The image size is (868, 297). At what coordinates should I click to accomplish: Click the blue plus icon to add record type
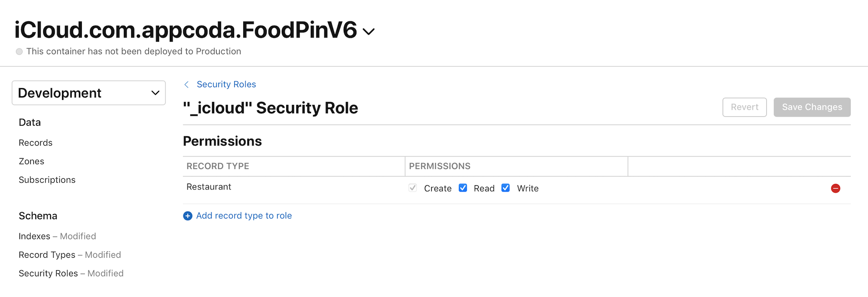(188, 216)
